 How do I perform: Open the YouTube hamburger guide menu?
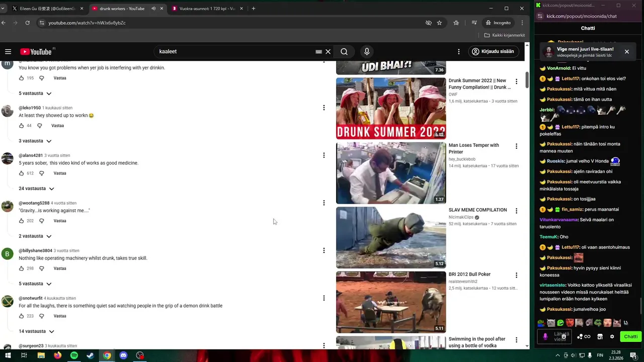[8, 51]
